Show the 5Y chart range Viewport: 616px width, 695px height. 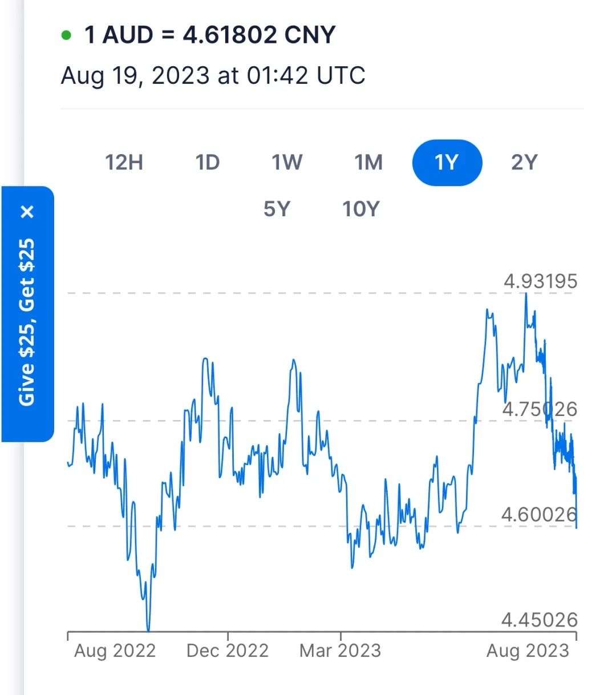(x=277, y=209)
